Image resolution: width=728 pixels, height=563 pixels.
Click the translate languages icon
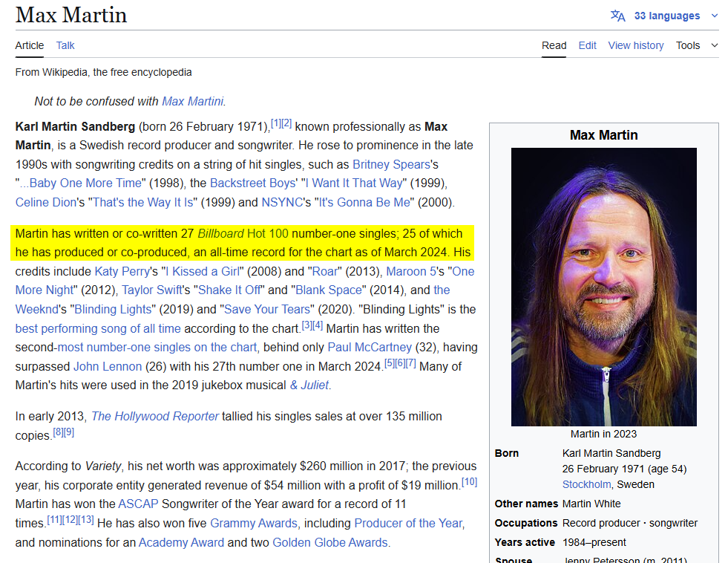pyautogui.click(x=617, y=16)
